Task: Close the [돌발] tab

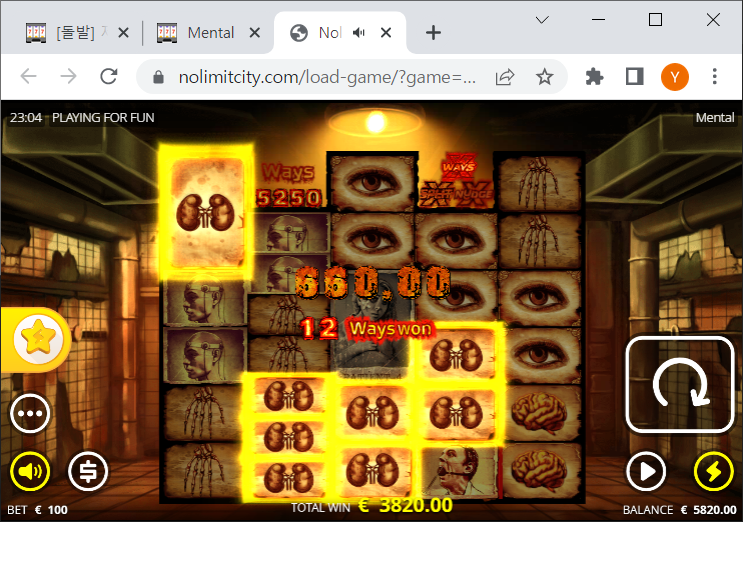Action: [x=123, y=33]
